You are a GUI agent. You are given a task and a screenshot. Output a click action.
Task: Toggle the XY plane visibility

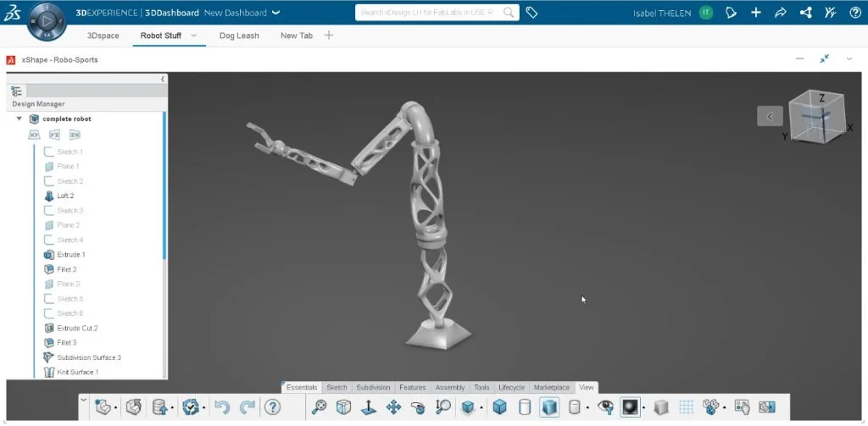click(x=35, y=135)
